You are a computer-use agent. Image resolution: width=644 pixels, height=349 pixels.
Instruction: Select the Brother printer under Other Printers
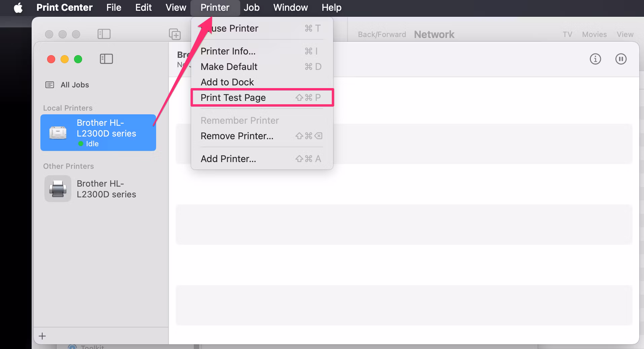(x=98, y=189)
